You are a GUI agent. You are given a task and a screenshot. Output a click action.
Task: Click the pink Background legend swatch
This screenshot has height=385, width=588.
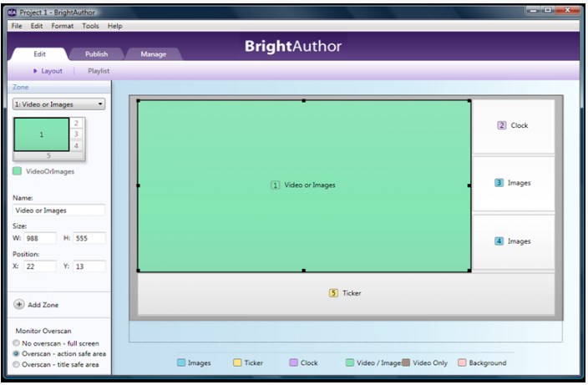[x=462, y=362]
